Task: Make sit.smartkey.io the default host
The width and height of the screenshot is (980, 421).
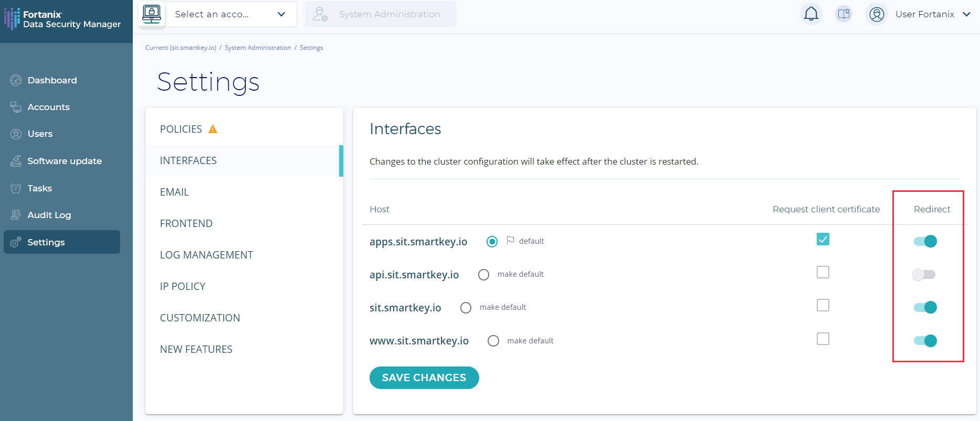Action: tap(466, 308)
